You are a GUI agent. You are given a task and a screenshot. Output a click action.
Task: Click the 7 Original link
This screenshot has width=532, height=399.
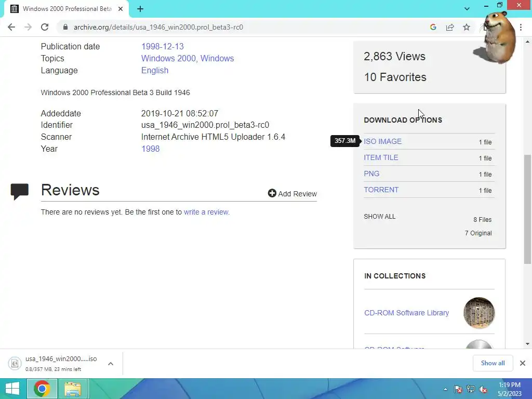478,233
